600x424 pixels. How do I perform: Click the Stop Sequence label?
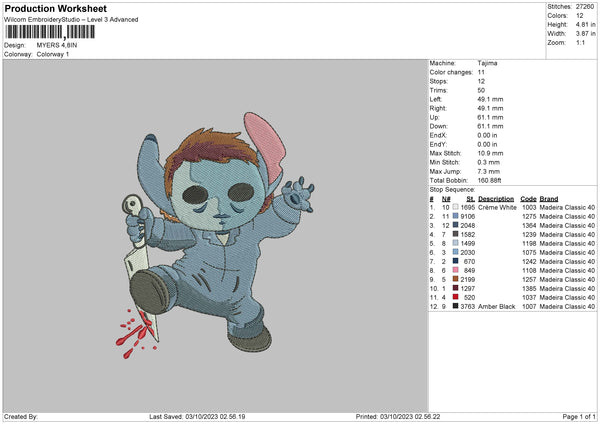coord(451,187)
